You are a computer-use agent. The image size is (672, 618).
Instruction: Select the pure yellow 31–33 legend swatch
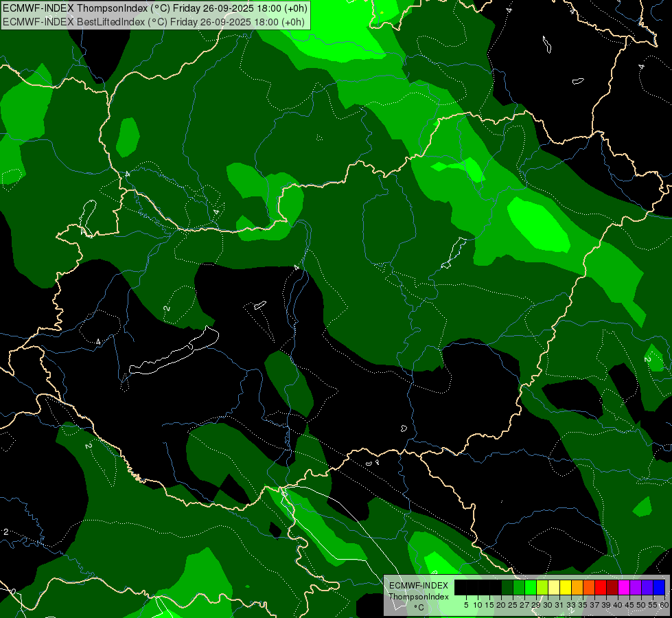click(566, 587)
